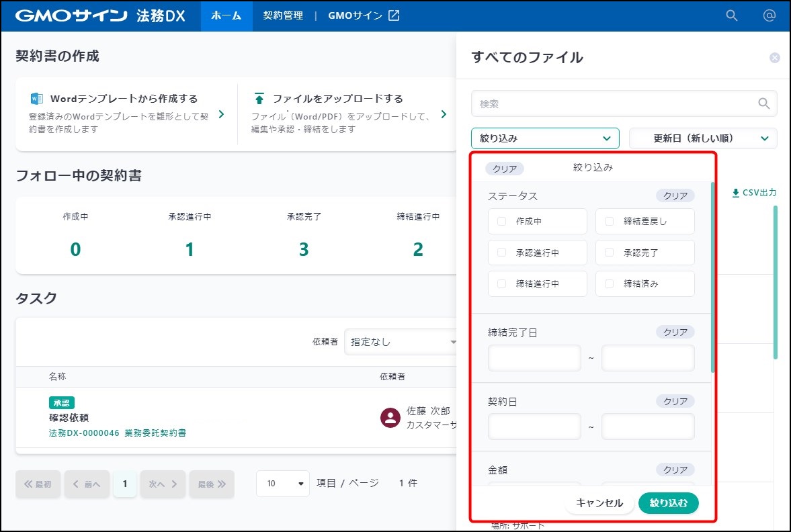Open the 更新日（新しい順） sort dropdown
Image resolution: width=791 pixels, height=532 pixels.
click(x=703, y=138)
